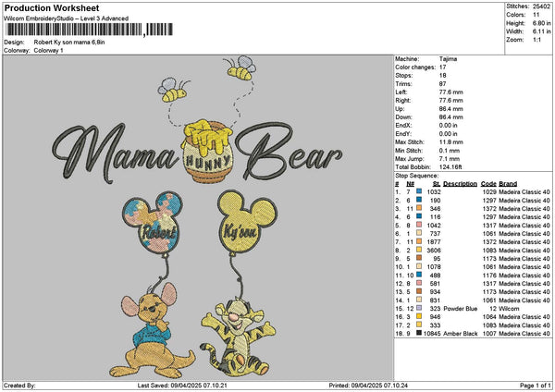The image size is (555, 392).
Task: Click the Roo kangaroo character in blue shirt
Action: pos(153,331)
